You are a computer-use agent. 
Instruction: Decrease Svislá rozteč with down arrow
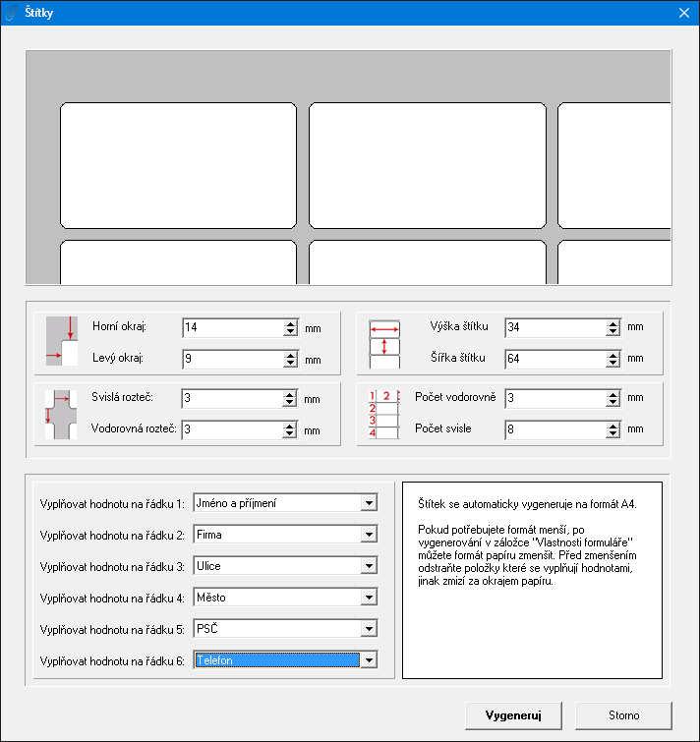pos(289,403)
